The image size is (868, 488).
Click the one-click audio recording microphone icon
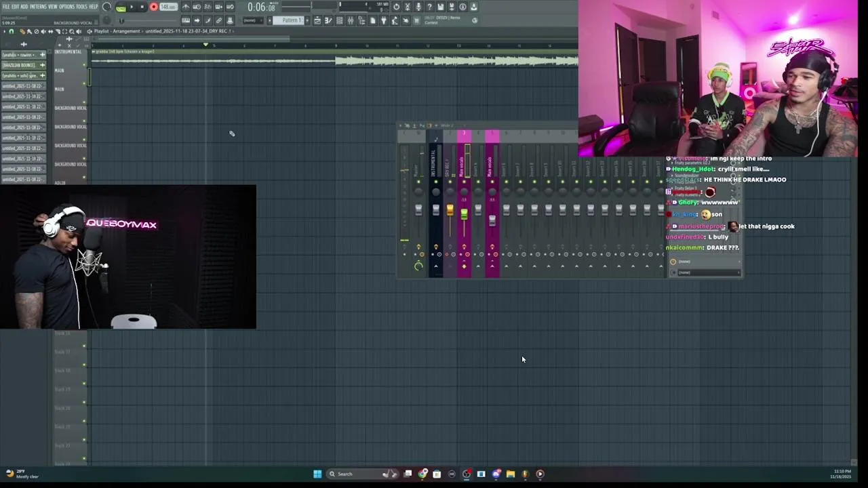point(418,7)
